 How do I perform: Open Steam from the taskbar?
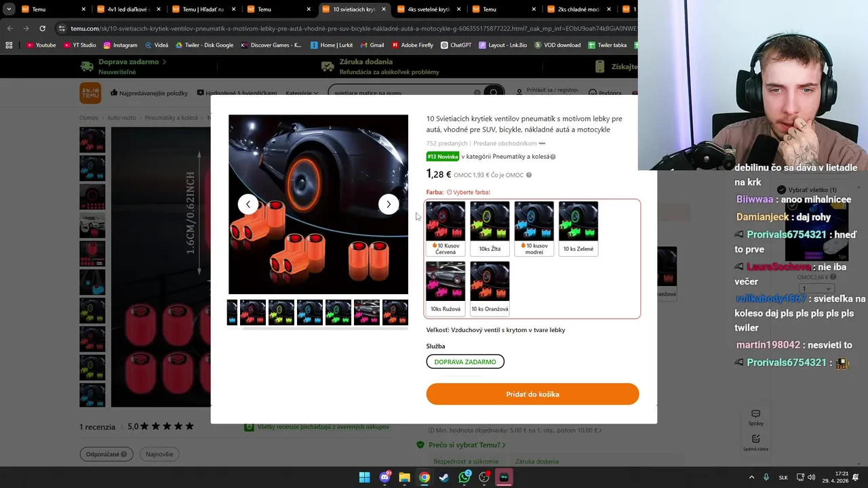tap(444, 477)
